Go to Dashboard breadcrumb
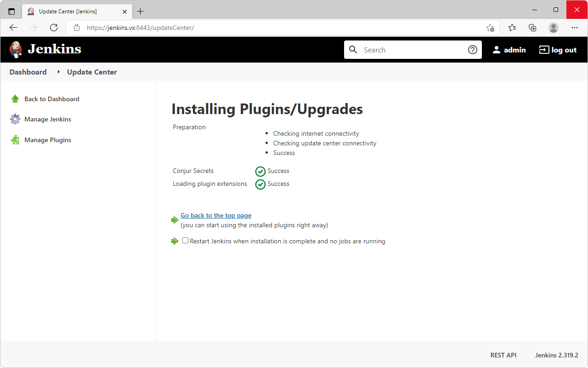The width and height of the screenshot is (588, 368). (x=28, y=72)
